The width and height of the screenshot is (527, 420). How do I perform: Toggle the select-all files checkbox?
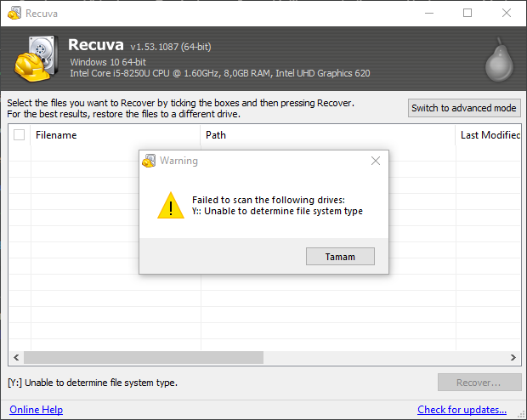(x=20, y=135)
